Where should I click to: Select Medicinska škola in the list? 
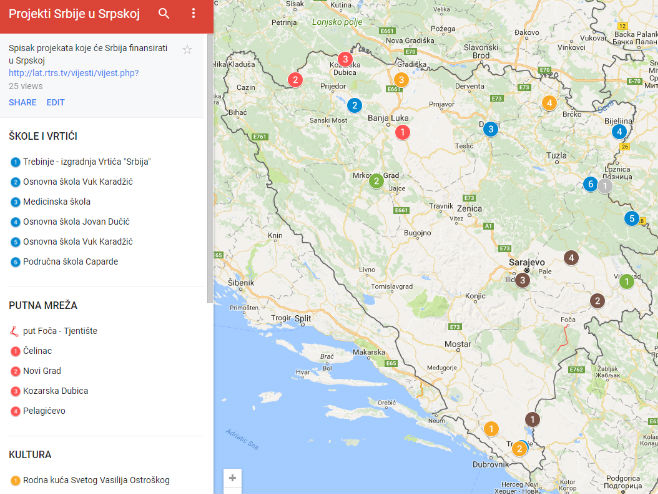tap(56, 201)
